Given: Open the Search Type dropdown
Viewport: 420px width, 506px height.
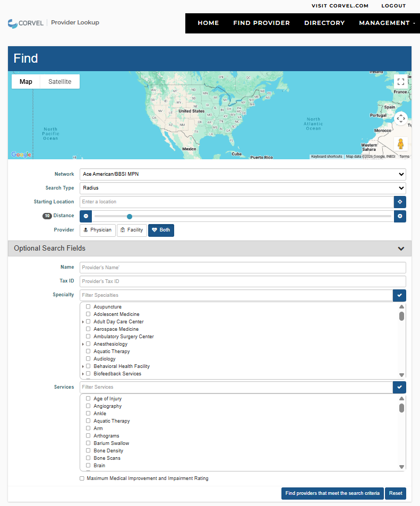Looking at the screenshot, I should coord(243,188).
